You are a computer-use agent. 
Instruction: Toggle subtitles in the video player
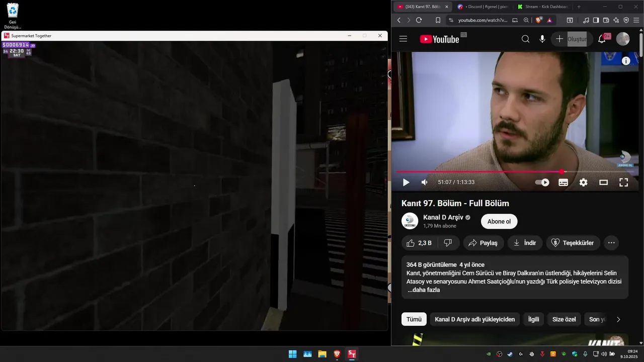(x=563, y=183)
